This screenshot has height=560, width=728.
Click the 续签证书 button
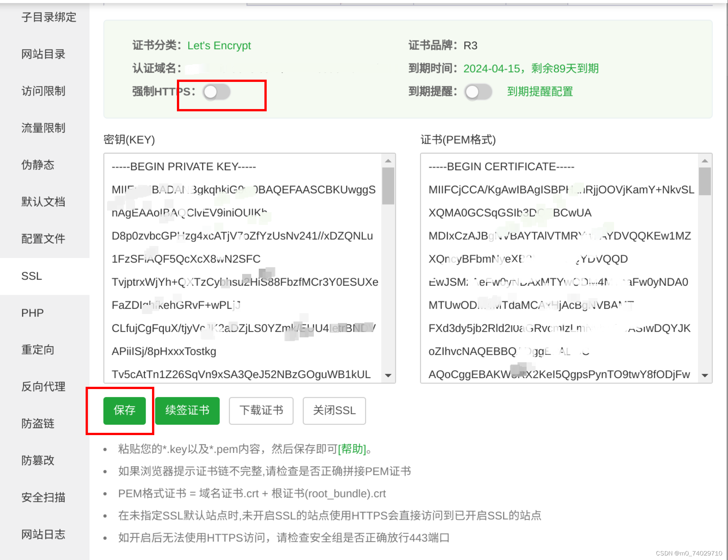[187, 411]
